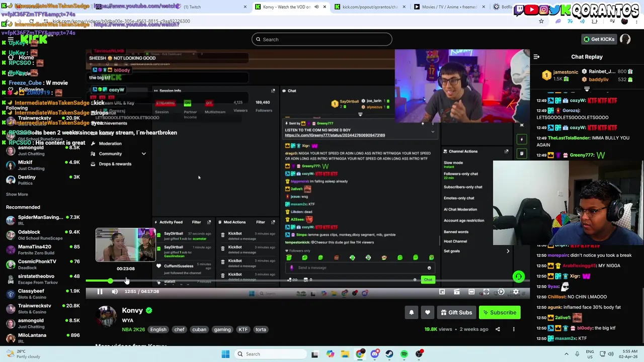Screen dimensions: 644x362
Task: Toggle theater mode in the player
Action: tap(471, 292)
